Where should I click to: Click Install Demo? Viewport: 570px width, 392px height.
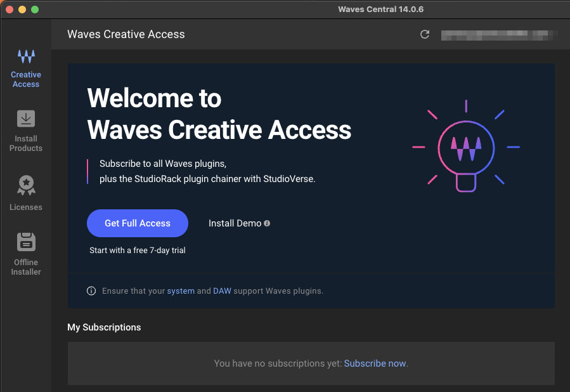pyautogui.click(x=235, y=223)
